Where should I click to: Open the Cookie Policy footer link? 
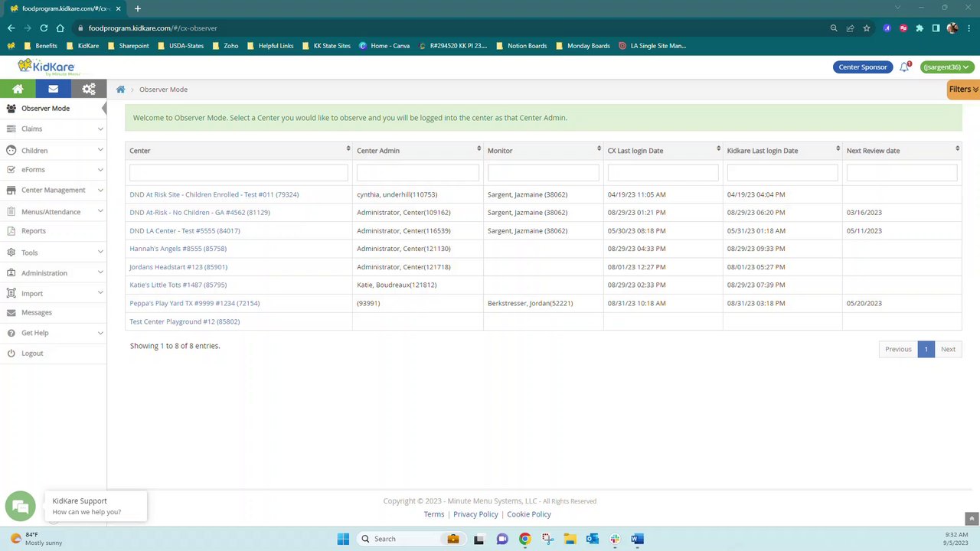[x=528, y=514]
